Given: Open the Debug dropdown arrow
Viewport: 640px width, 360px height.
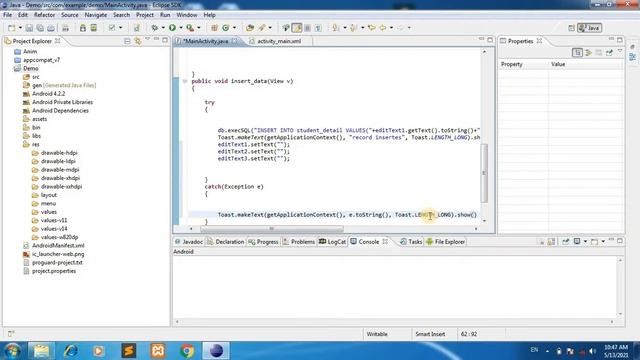Looking at the screenshot, I should 163,28.
